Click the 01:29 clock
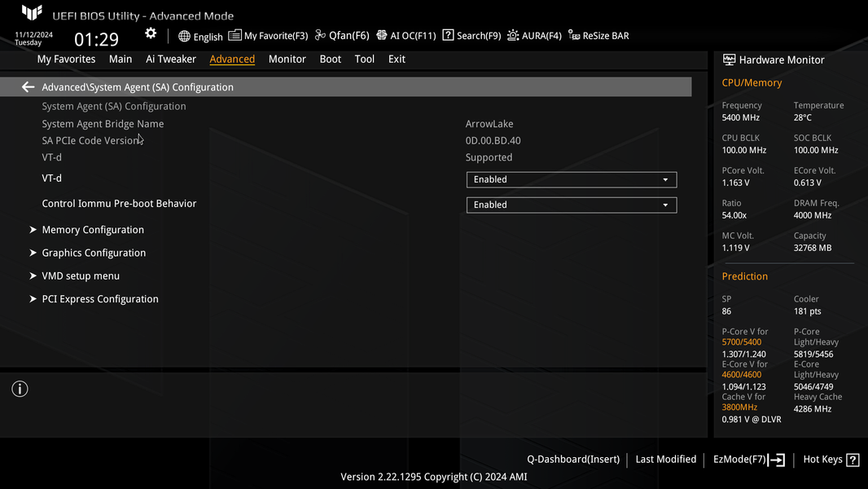 (96, 39)
